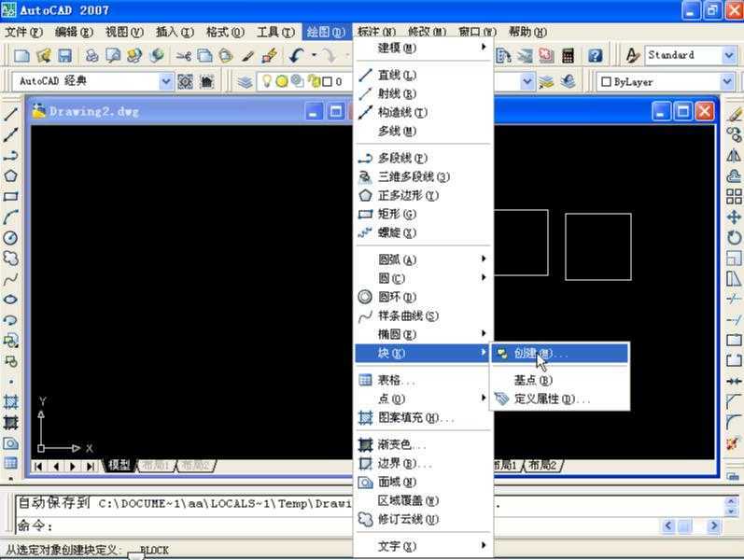
Task: Select 矩形 from the draw menu
Action: (423, 214)
